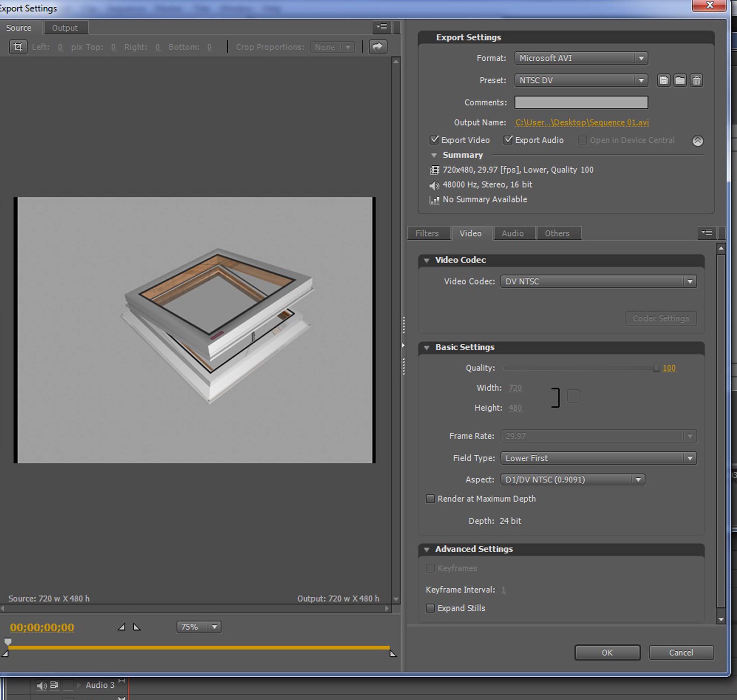The image size is (737, 700).
Task: Click the import preset folder icon
Action: (x=680, y=80)
